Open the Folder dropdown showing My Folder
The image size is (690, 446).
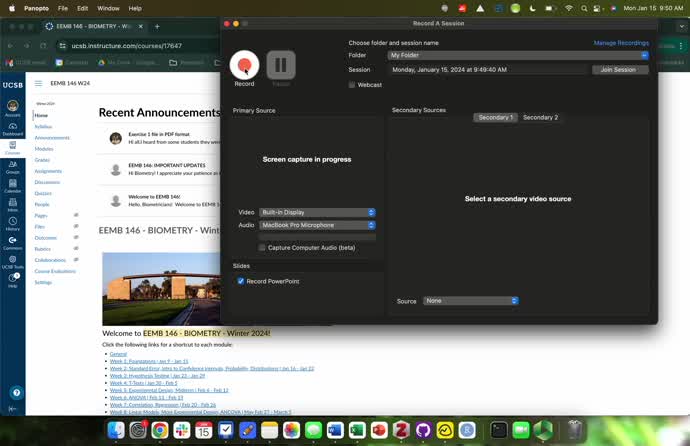(518, 56)
